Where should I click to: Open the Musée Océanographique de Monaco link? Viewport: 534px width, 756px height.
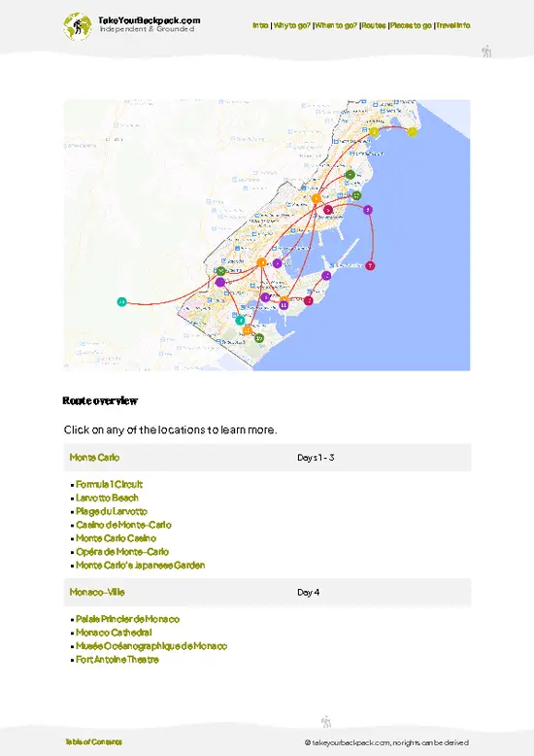pos(151,646)
